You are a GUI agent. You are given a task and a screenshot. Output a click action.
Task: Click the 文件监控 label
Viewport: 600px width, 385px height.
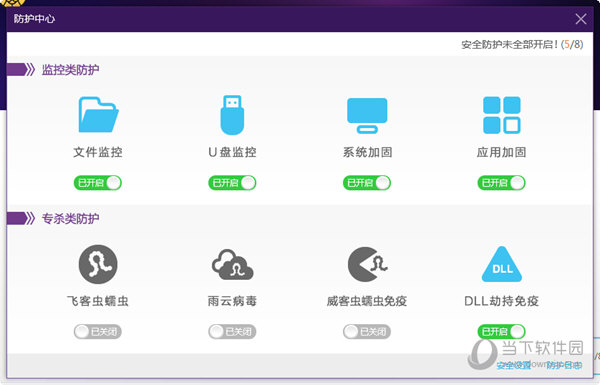(98, 152)
